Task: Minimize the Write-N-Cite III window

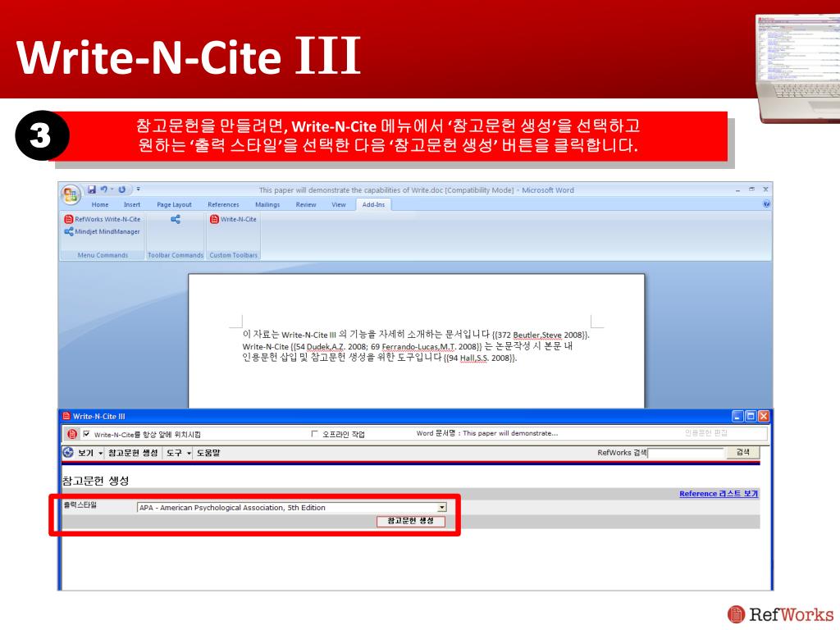Action: pos(737,416)
